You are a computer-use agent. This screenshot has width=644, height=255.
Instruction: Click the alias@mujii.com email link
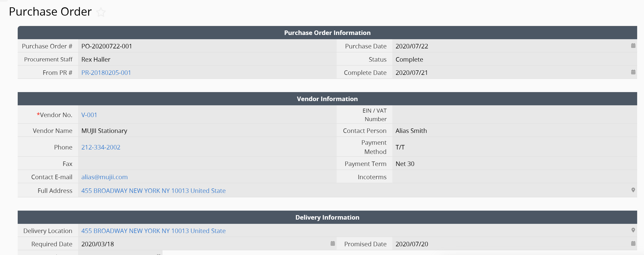104,177
